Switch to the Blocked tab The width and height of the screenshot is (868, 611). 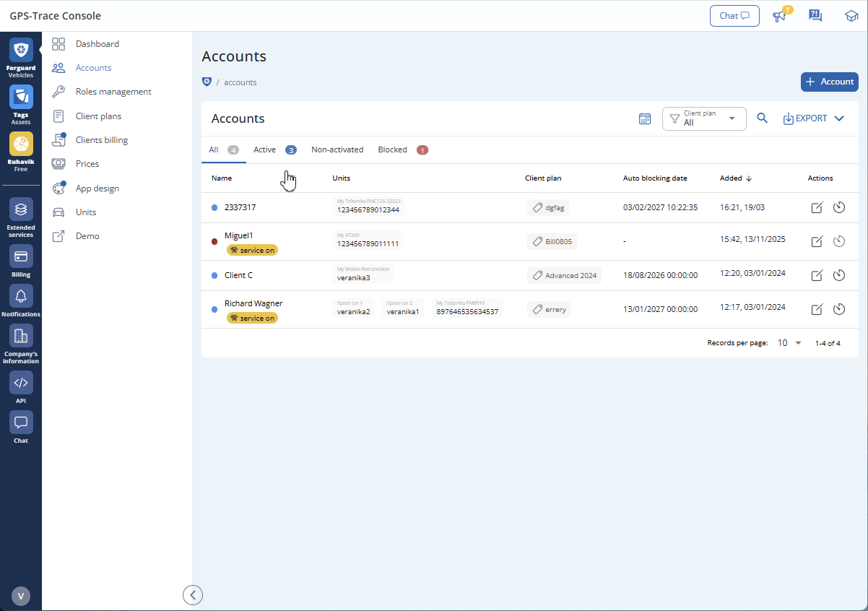pos(403,149)
